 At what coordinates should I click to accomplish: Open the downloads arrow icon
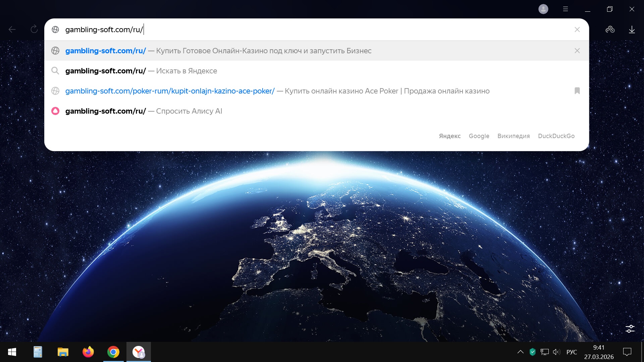point(632,29)
